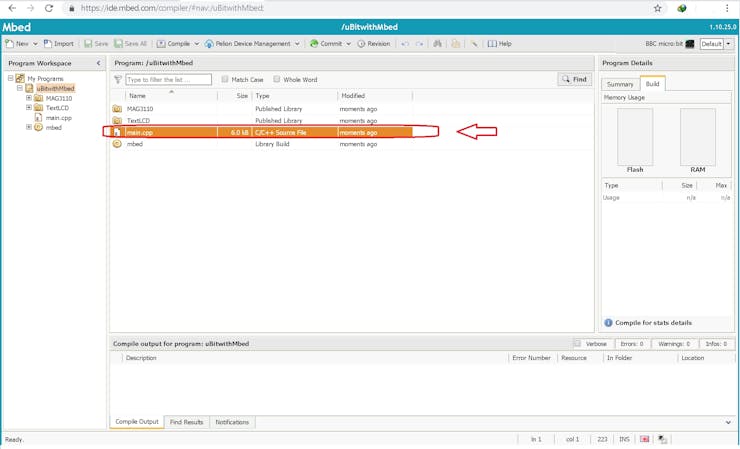Select main.cpp row in file list
Viewport: 740px width, 449px height.
click(262, 132)
